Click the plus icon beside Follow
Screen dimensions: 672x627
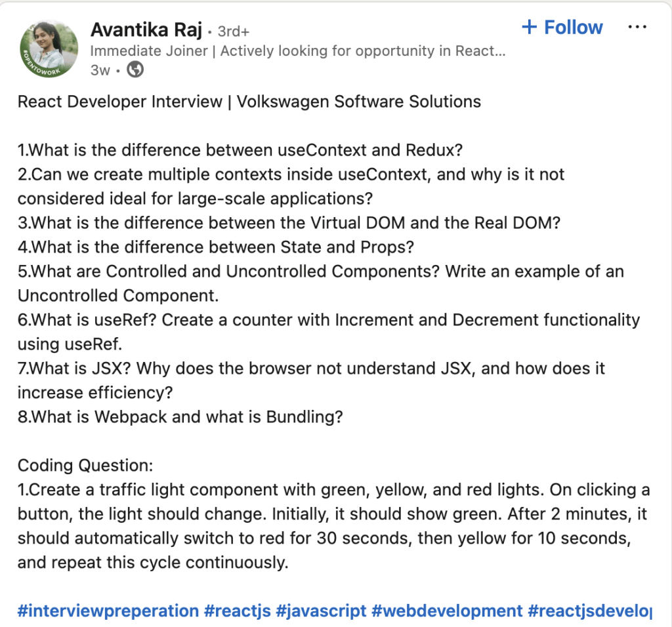(x=529, y=28)
